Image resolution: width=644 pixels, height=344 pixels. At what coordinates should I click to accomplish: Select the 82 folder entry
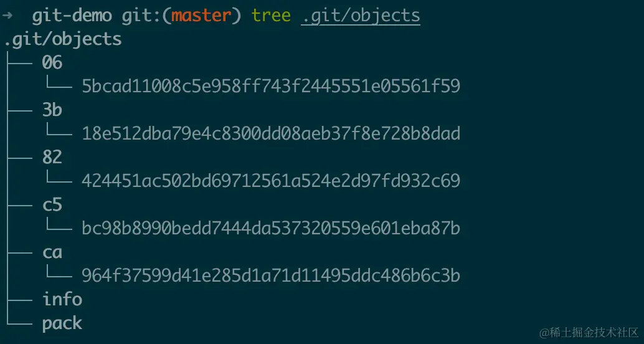tap(52, 158)
